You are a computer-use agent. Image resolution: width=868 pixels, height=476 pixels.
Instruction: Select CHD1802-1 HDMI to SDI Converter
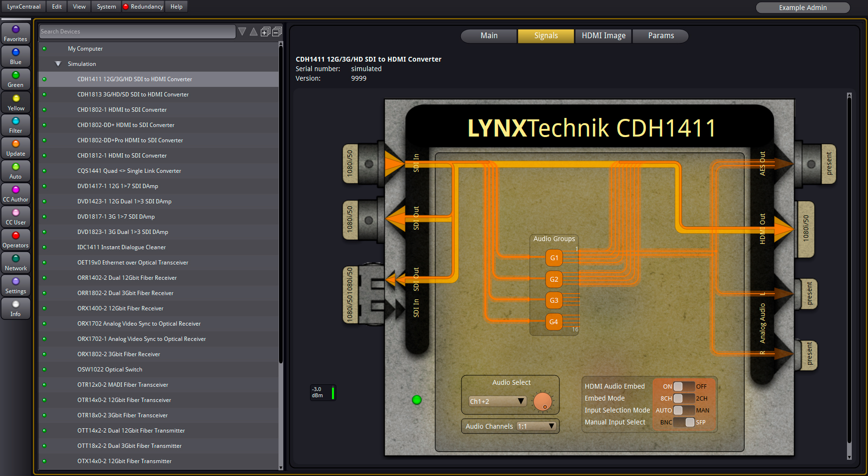pyautogui.click(x=159, y=110)
